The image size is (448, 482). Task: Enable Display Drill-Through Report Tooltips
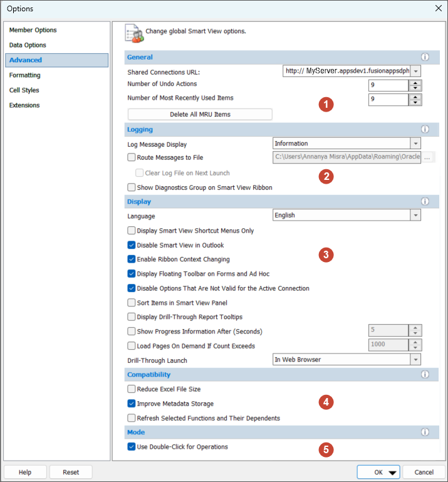(x=132, y=317)
